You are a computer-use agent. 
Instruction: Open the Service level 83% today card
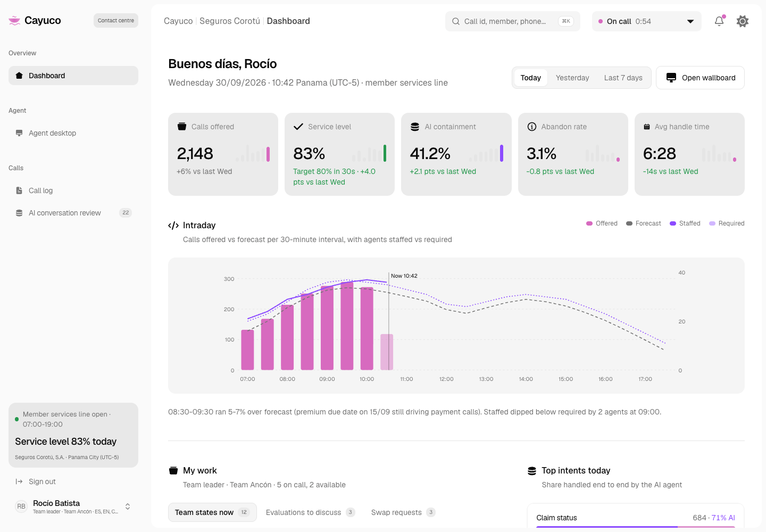tap(73, 435)
